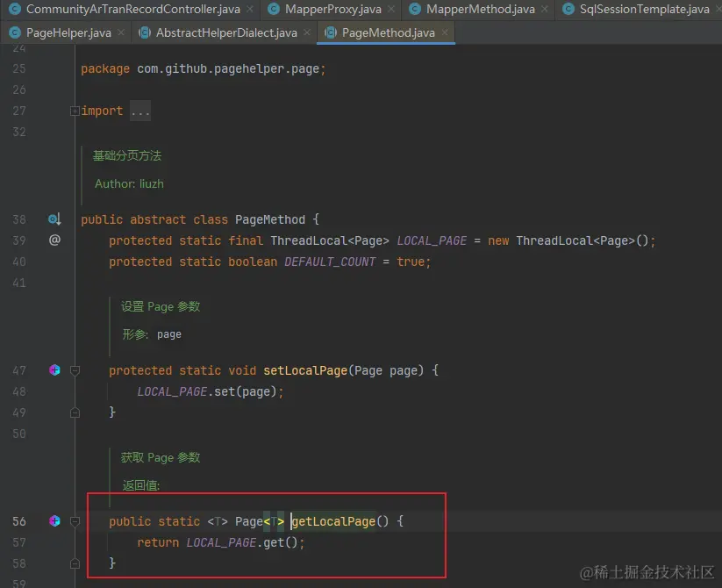The height and width of the screenshot is (588, 722).
Task: Click class icon on PageHelper.java tab
Action: pyautogui.click(x=15, y=32)
